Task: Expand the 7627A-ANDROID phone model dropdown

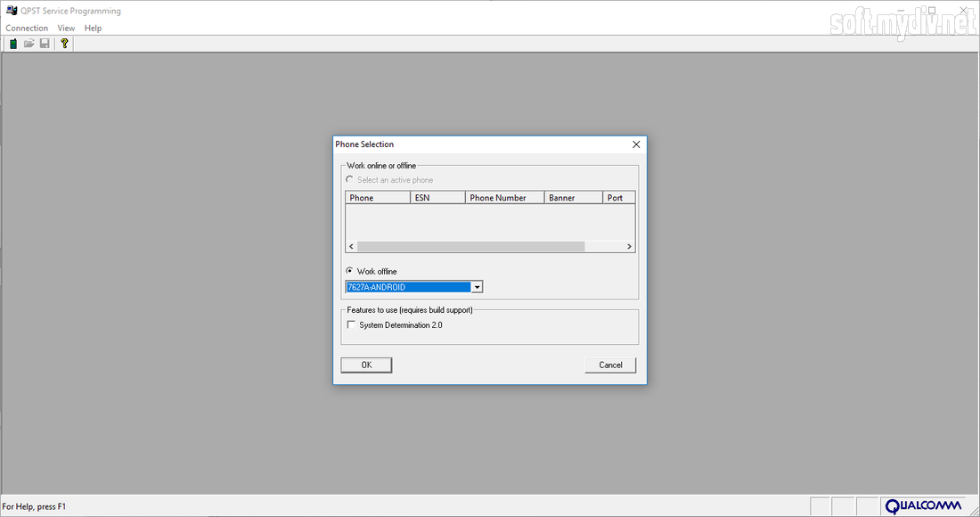Action: (x=477, y=287)
